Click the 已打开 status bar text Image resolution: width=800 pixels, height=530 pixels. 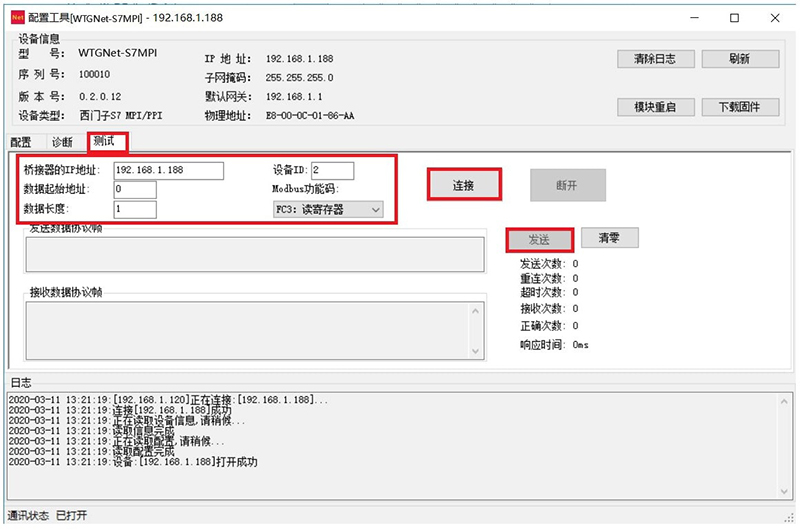point(71,516)
